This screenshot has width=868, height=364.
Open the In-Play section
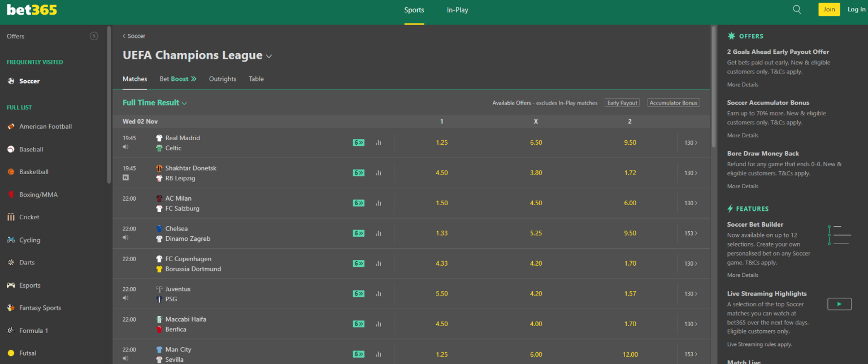[457, 10]
